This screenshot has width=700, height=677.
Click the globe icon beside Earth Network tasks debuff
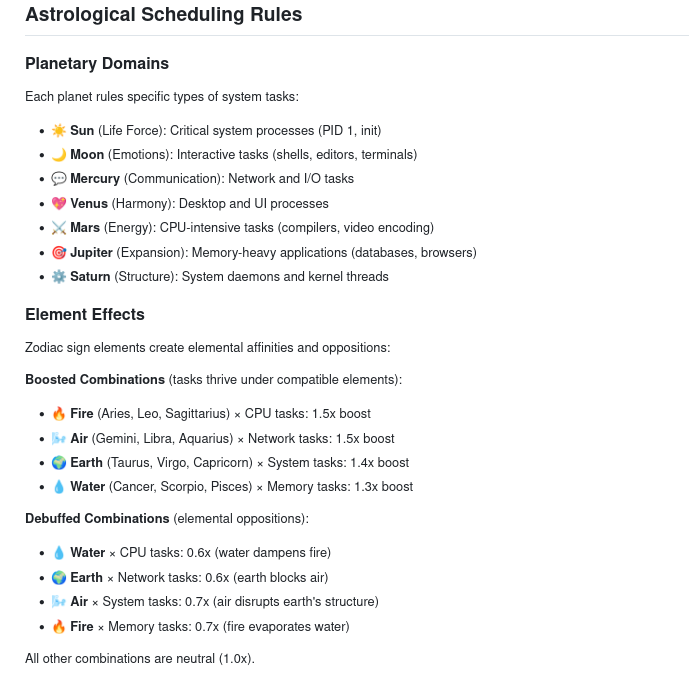click(58, 577)
